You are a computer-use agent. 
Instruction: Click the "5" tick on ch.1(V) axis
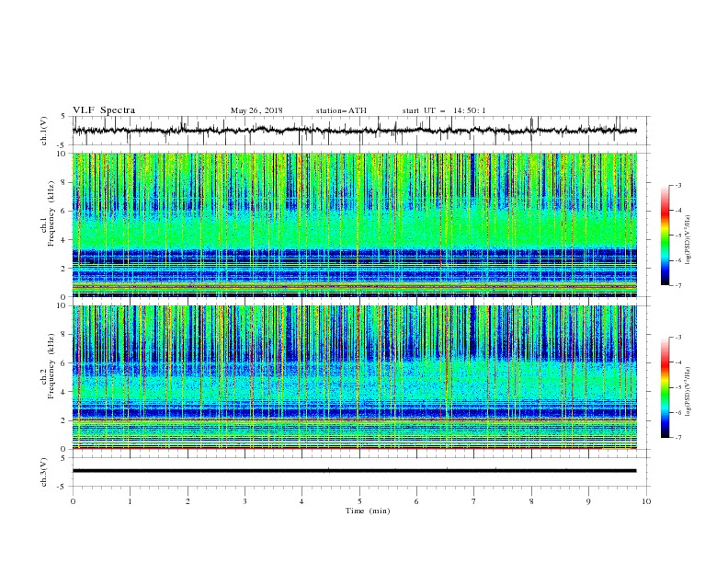pos(64,117)
